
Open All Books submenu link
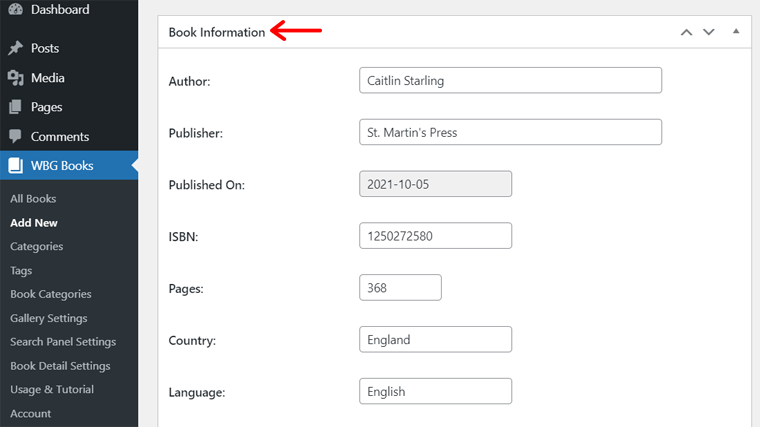(x=33, y=199)
